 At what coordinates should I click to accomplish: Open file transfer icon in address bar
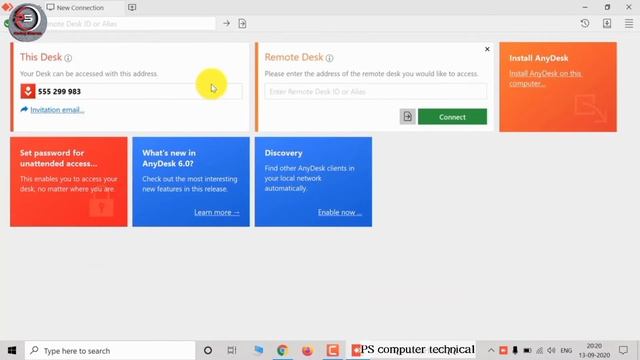(242, 24)
